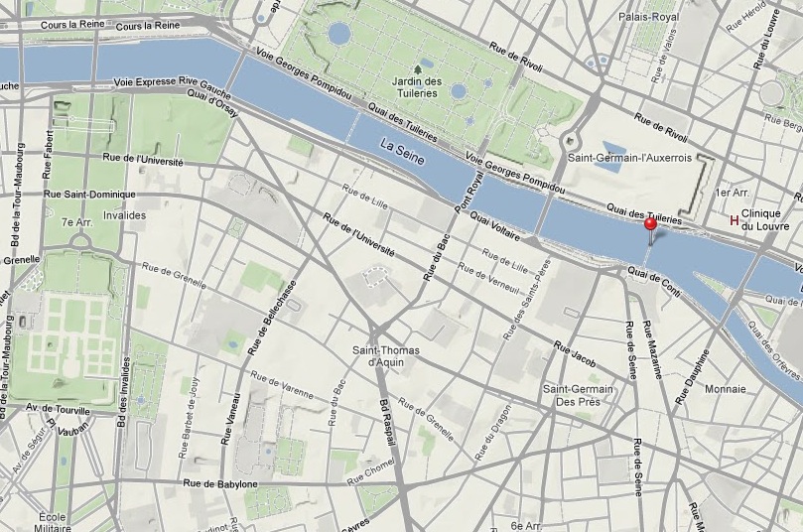Click the Monnaie neighborhood label
The image size is (803, 532).
click(x=726, y=389)
